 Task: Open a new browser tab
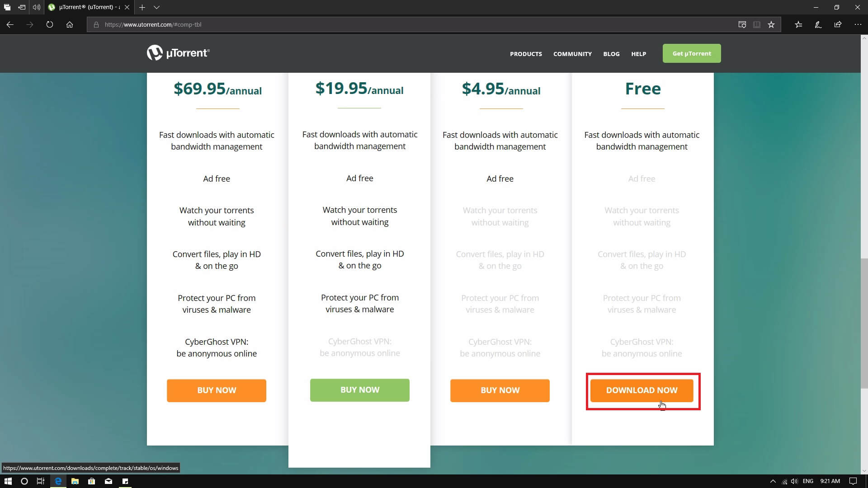coord(142,7)
